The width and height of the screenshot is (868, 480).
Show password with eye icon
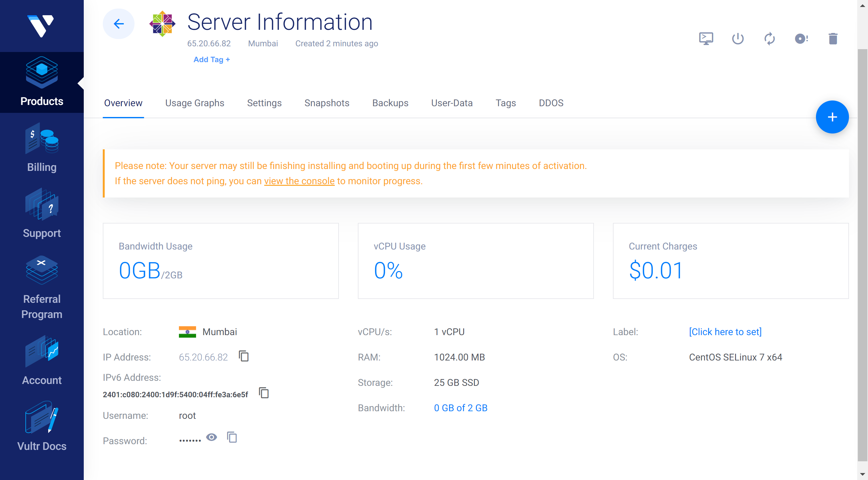point(212,437)
